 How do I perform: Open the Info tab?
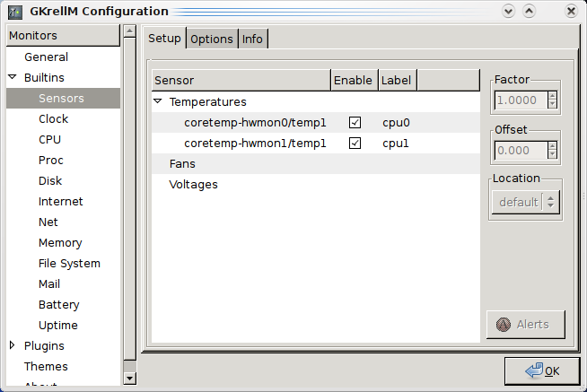[252, 39]
